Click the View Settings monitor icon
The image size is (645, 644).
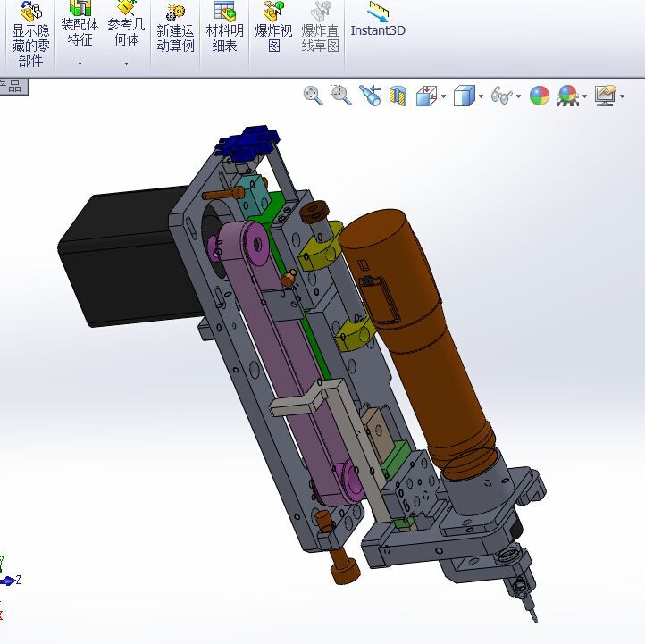click(x=606, y=96)
